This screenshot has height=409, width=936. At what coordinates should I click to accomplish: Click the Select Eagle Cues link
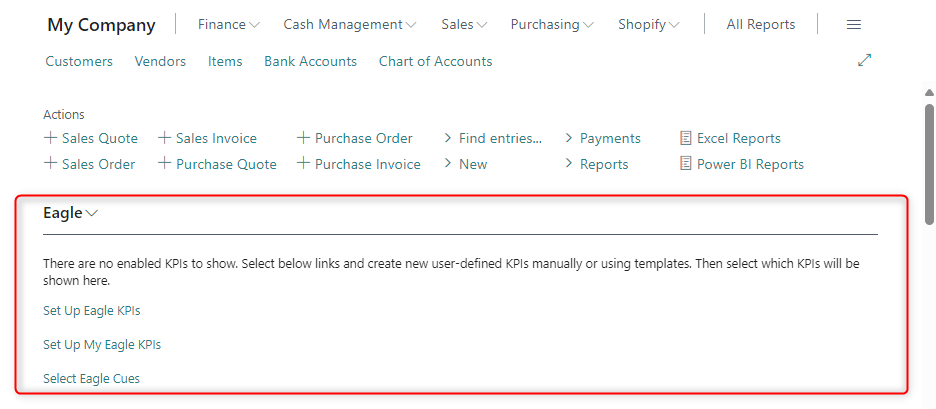(x=91, y=378)
